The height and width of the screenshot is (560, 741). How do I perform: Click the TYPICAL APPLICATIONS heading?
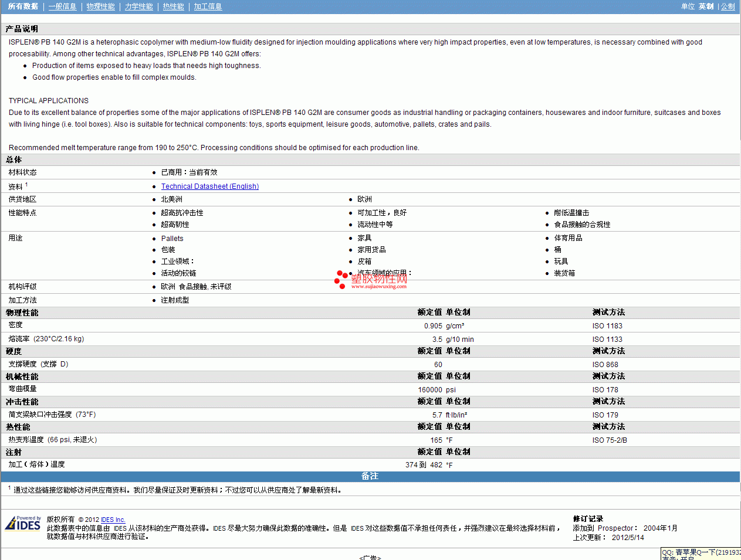point(49,101)
